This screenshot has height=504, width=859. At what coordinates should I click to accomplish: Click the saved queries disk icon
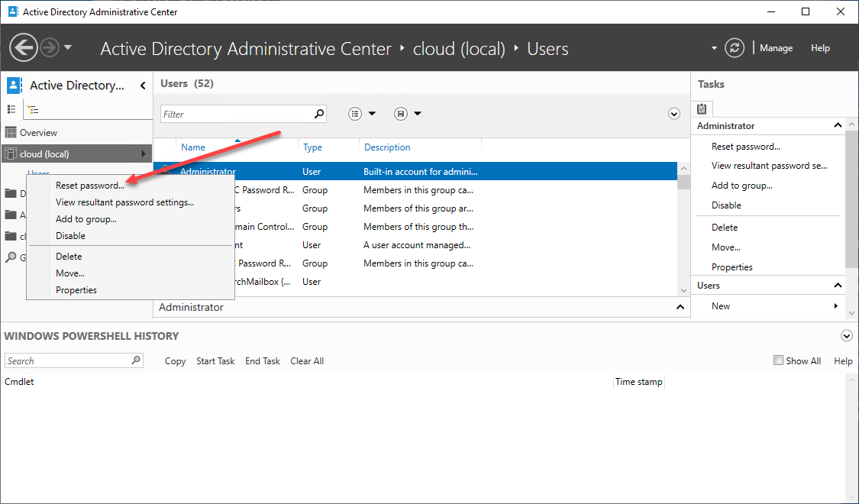(401, 113)
